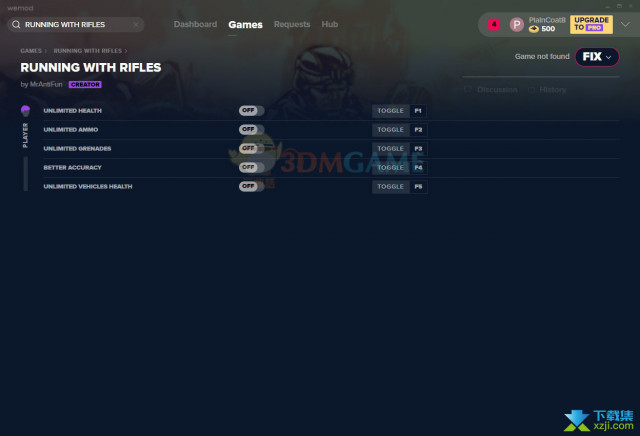The image size is (640, 436).
Task: Click the F3 hotkey box
Action: (418, 149)
